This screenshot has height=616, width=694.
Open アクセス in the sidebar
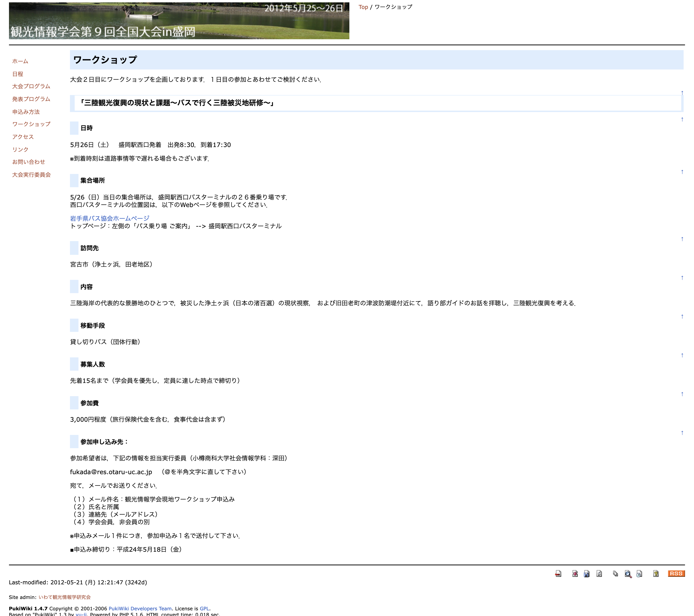[23, 137]
